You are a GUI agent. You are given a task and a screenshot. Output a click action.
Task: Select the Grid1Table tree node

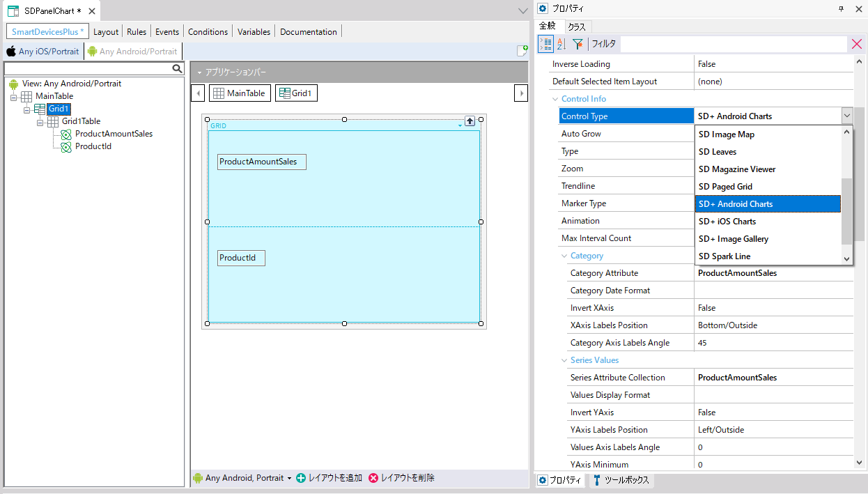point(81,121)
